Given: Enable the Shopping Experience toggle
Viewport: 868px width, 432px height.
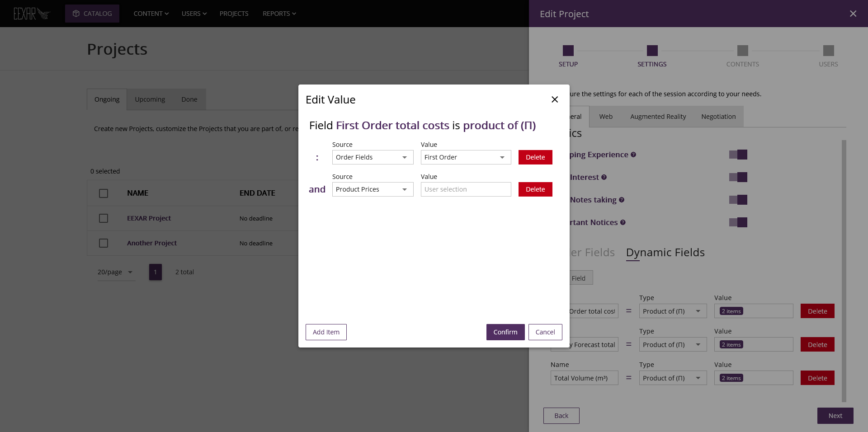Looking at the screenshot, I should tap(738, 155).
